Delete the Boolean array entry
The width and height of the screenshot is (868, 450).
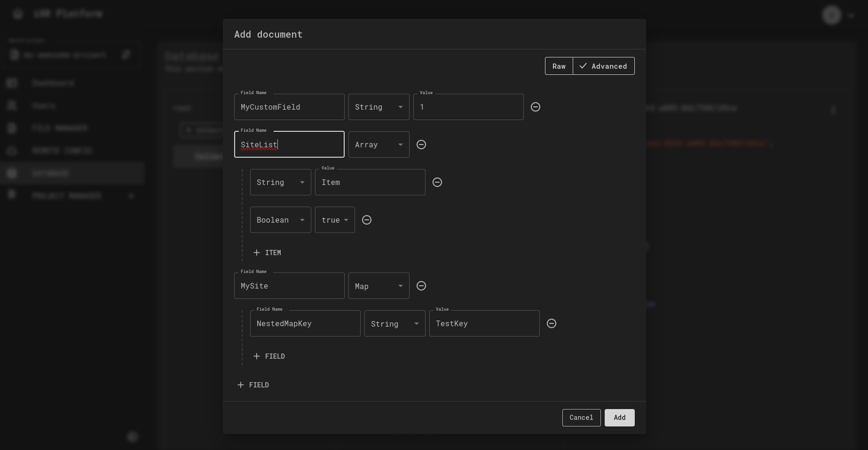coord(367,220)
